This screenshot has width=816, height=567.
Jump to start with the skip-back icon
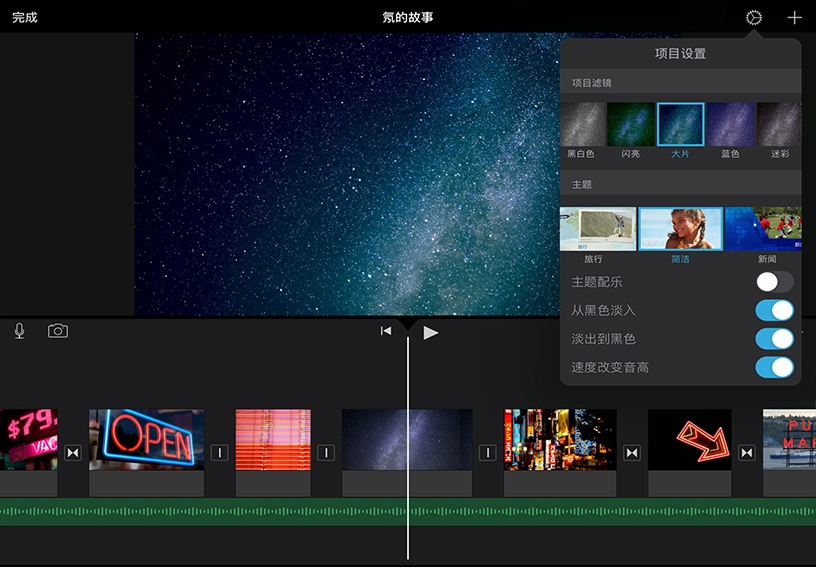point(386,331)
